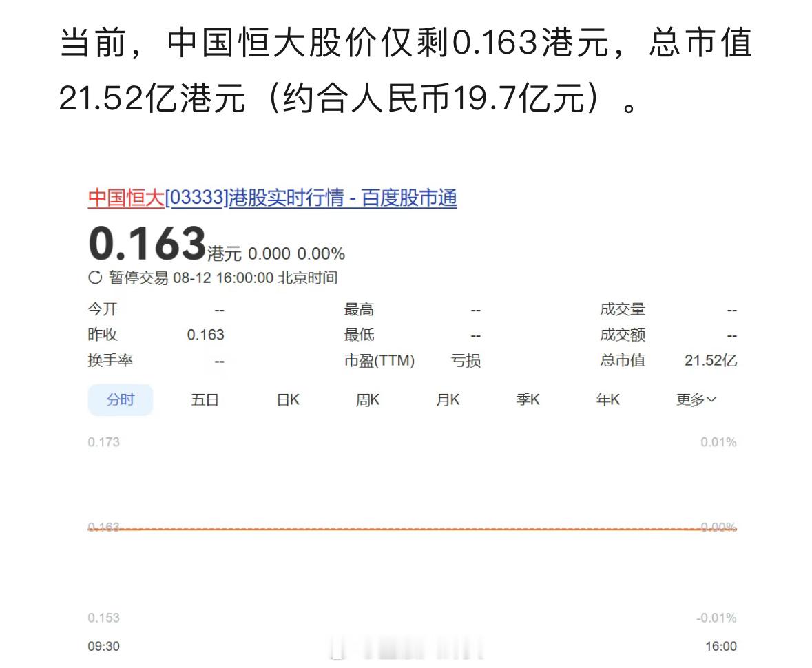Expand the 更多 dropdown
Viewport: 812px width, 668px height.
point(696,399)
